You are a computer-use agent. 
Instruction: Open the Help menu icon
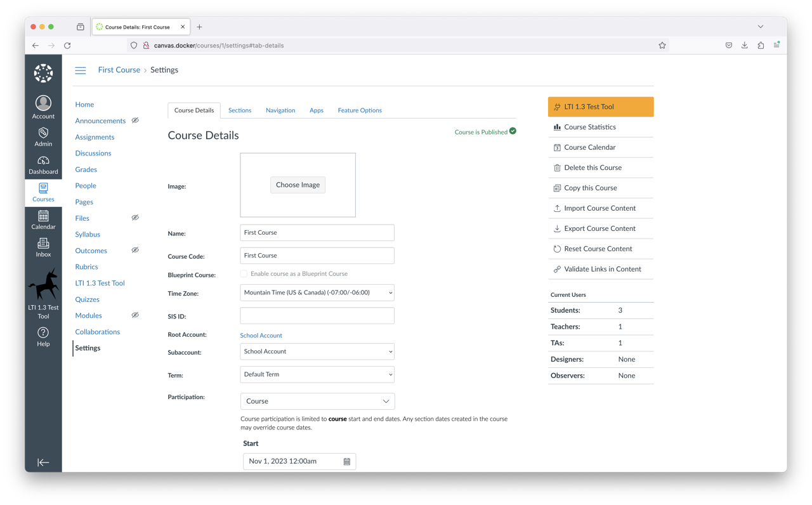tap(43, 333)
